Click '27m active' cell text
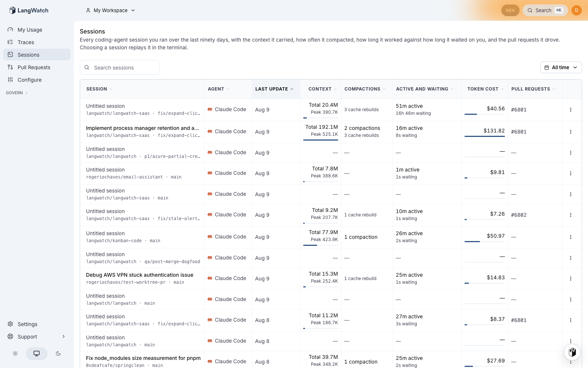This screenshot has width=588, height=368. (x=409, y=316)
